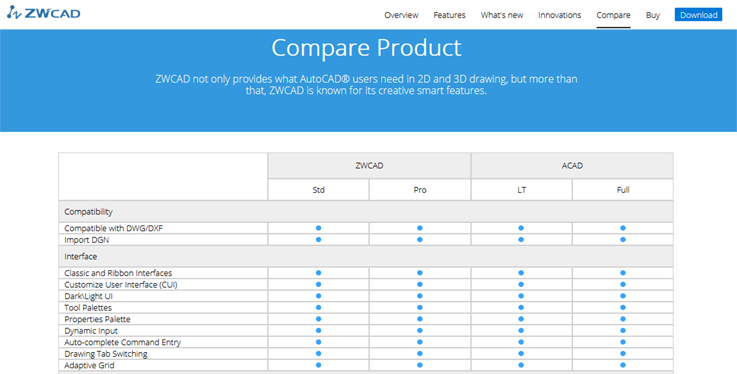Click 'Auto-complete Command Entry' row label
Image resolution: width=737 pixels, height=374 pixels.
click(x=123, y=342)
